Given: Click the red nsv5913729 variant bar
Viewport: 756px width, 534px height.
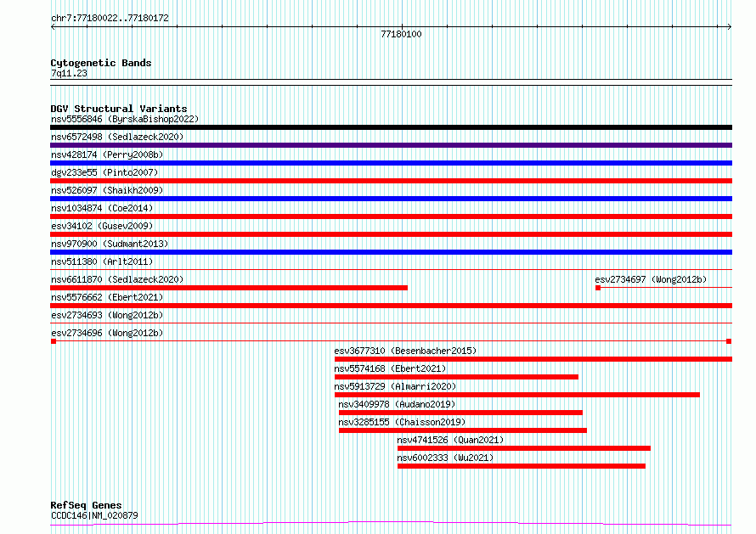Looking at the screenshot, I should [x=516, y=395].
